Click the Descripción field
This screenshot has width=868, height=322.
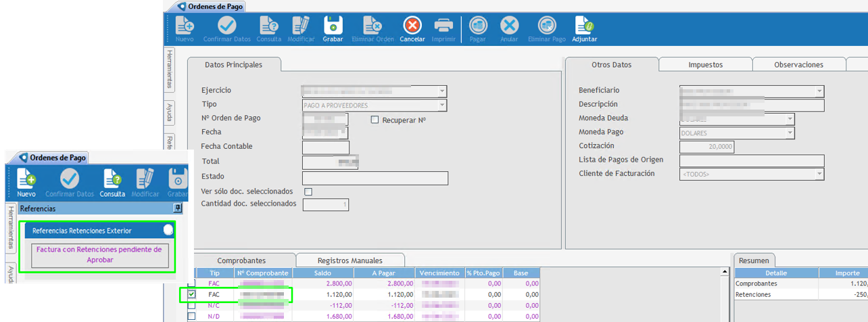(752, 106)
